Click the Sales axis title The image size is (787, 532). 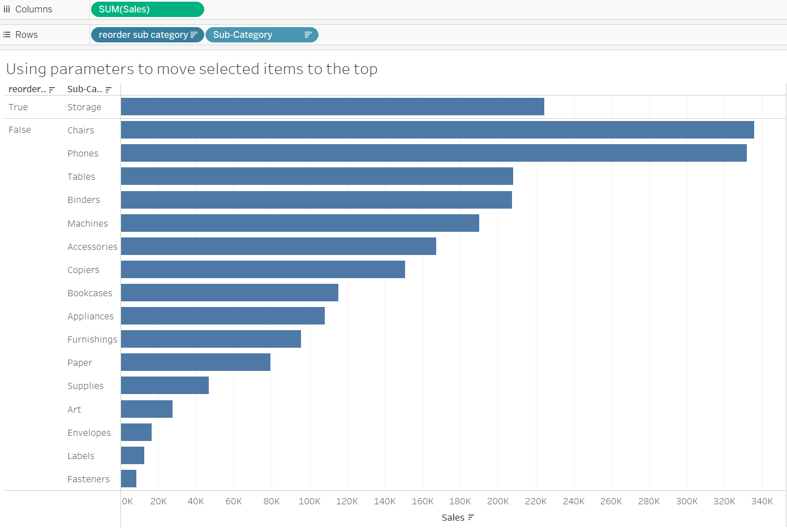[x=453, y=518]
